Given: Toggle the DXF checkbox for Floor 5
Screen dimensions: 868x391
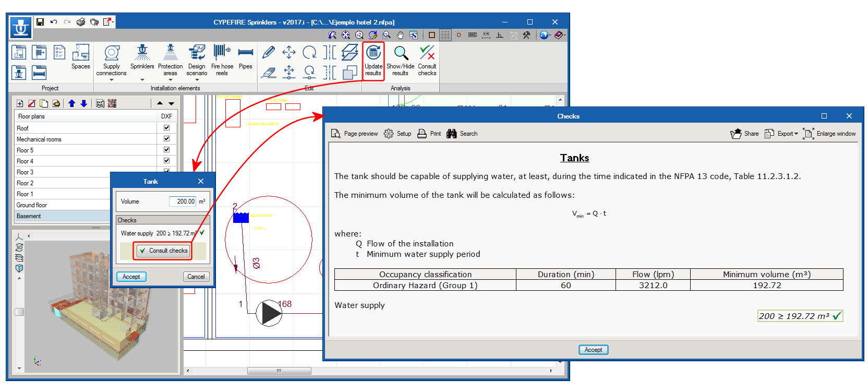Looking at the screenshot, I should tap(166, 150).
